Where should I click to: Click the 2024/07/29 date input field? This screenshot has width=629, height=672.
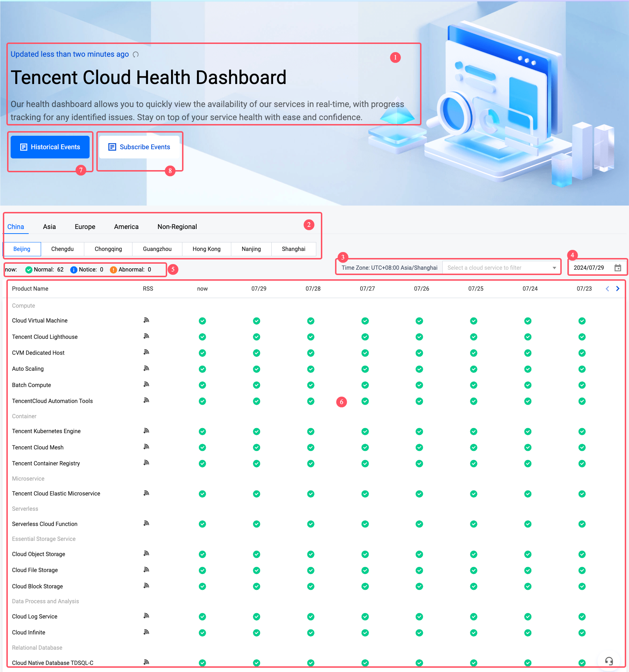tap(597, 268)
